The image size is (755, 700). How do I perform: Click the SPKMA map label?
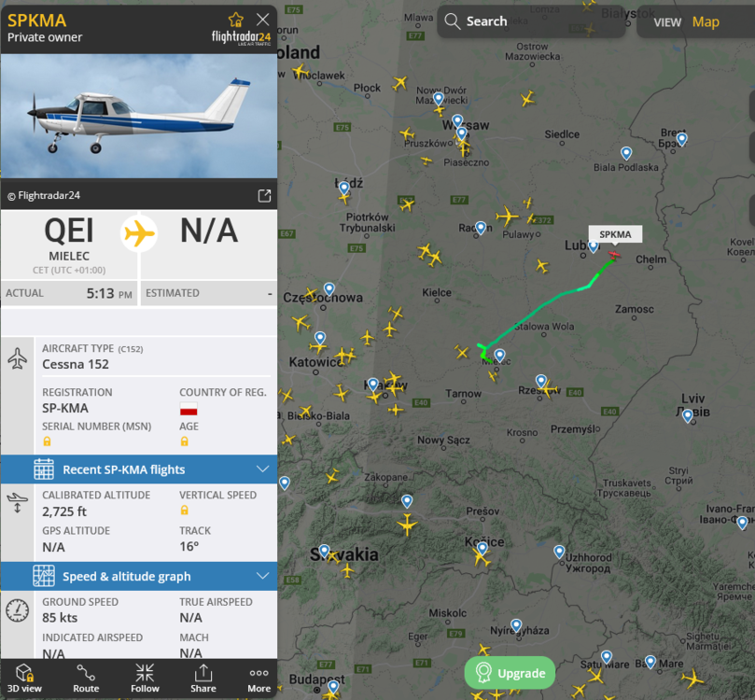(x=615, y=234)
